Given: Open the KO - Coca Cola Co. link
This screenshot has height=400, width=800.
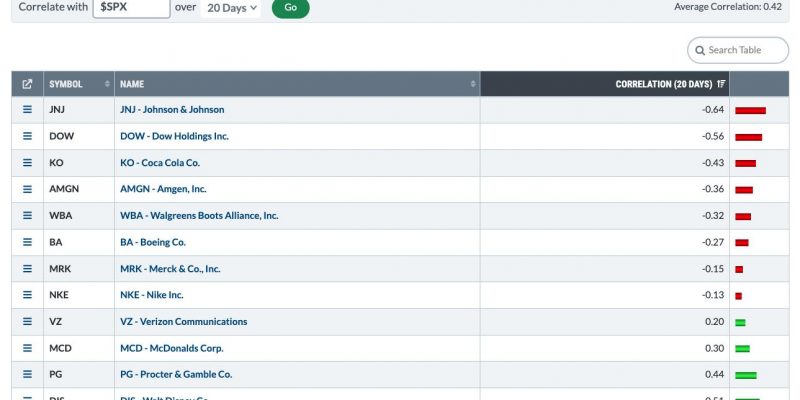Looking at the screenshot, I should point(160,163).
